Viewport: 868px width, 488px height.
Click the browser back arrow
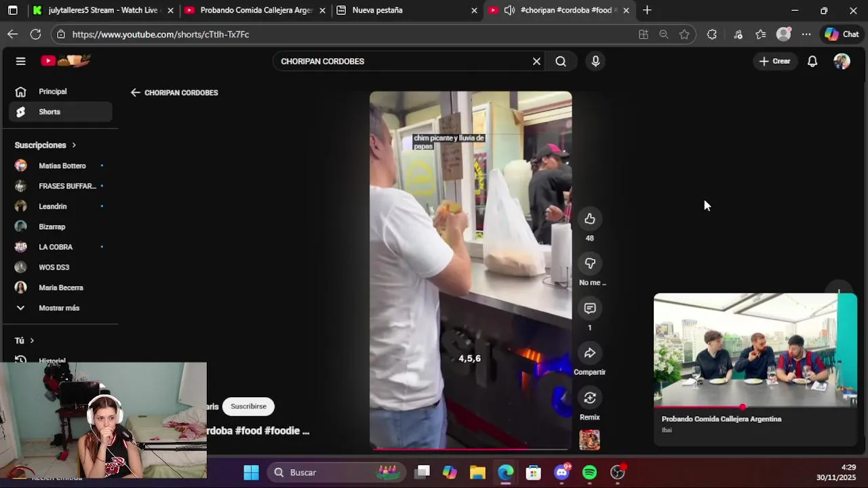click(13, 34)
